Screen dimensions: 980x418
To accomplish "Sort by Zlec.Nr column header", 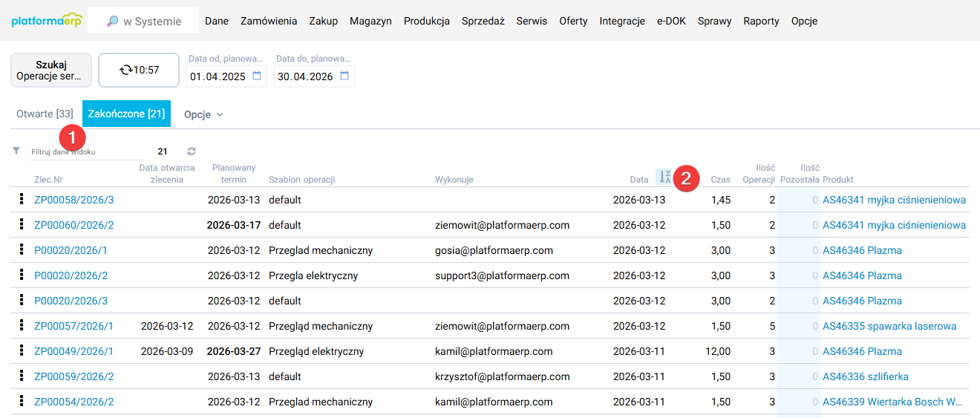I will (49, 180).
